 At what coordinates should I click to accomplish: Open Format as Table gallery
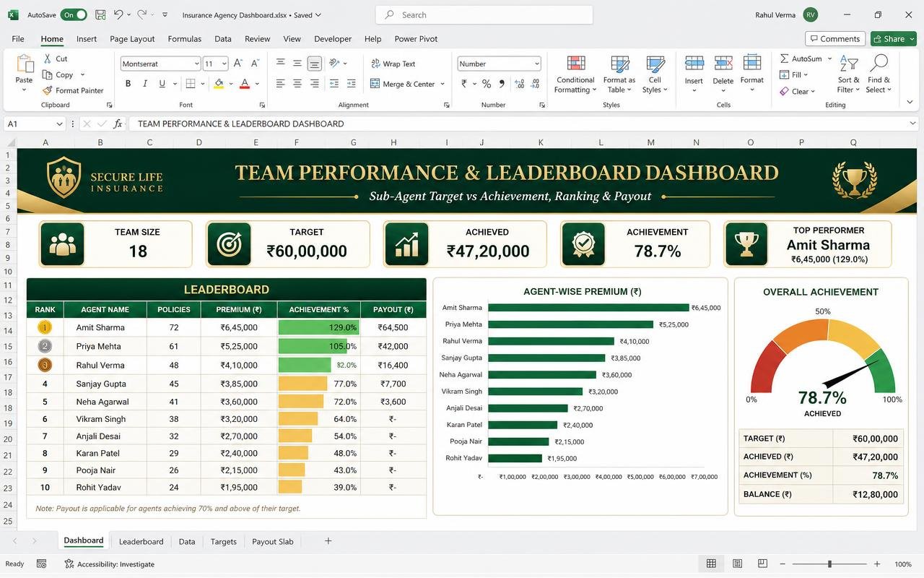pyautogui.click(x=619, y=74)
